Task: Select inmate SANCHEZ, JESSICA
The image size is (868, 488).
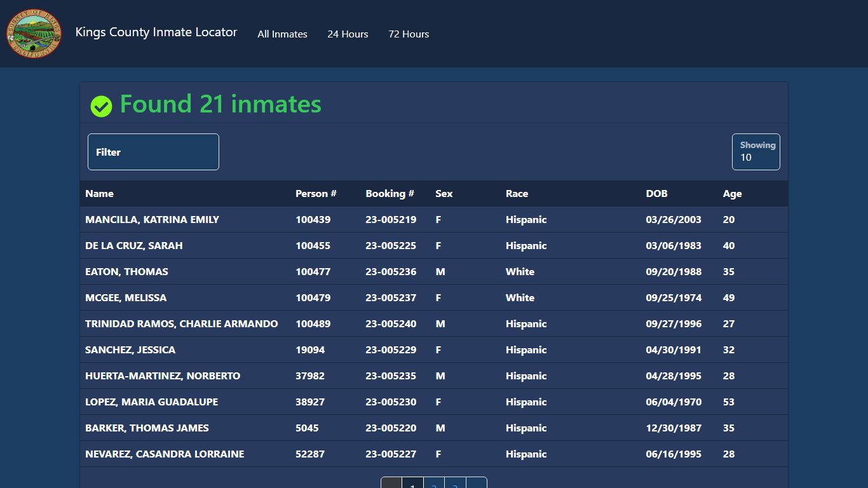Action: point(130,350)
